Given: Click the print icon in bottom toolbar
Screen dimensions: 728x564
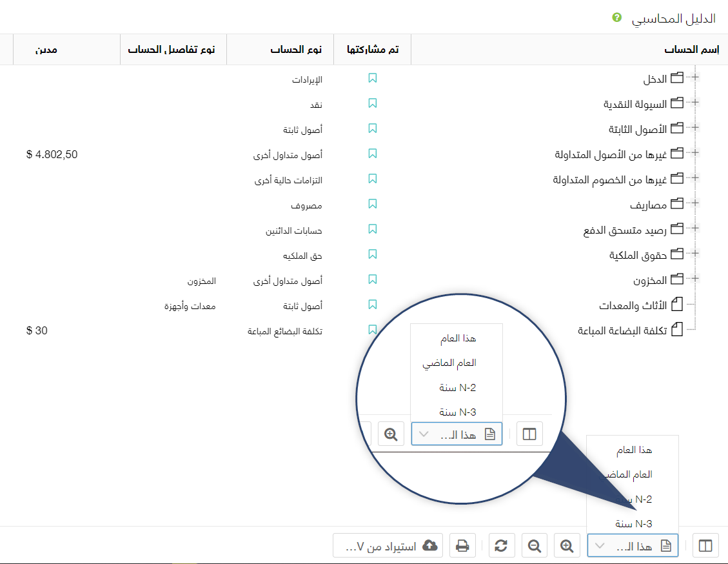Looking at the screenshot, I should [x=462, y=545].
